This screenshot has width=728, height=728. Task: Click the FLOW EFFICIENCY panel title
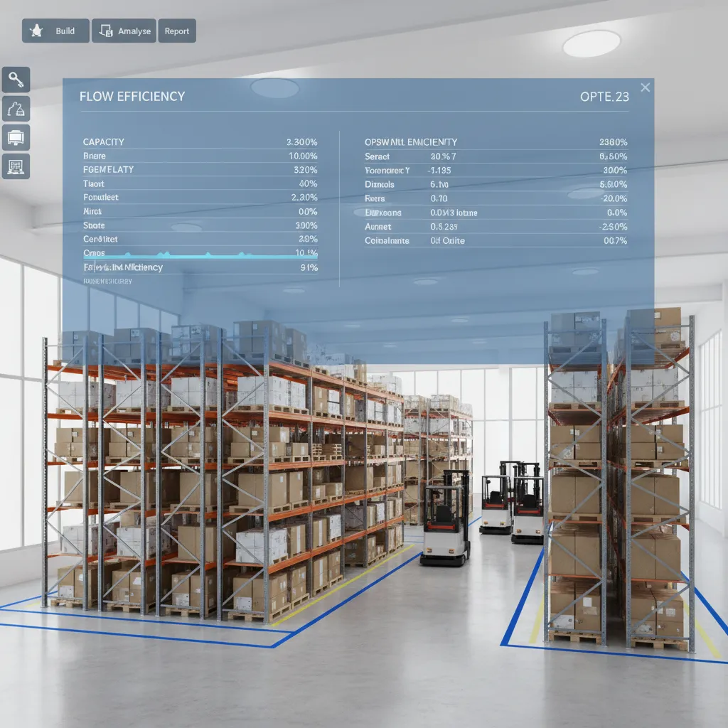pyautogui.click(x=133, y=96)
